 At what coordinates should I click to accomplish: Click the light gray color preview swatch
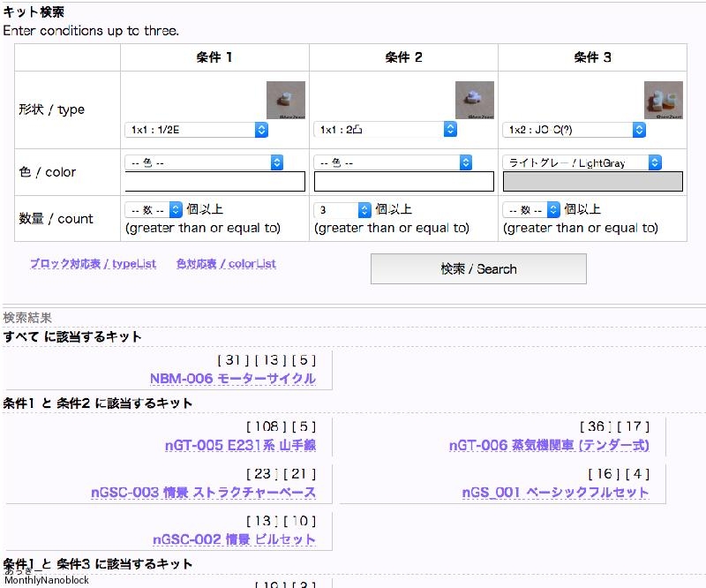pyautogui.click(x=592, y=182)
